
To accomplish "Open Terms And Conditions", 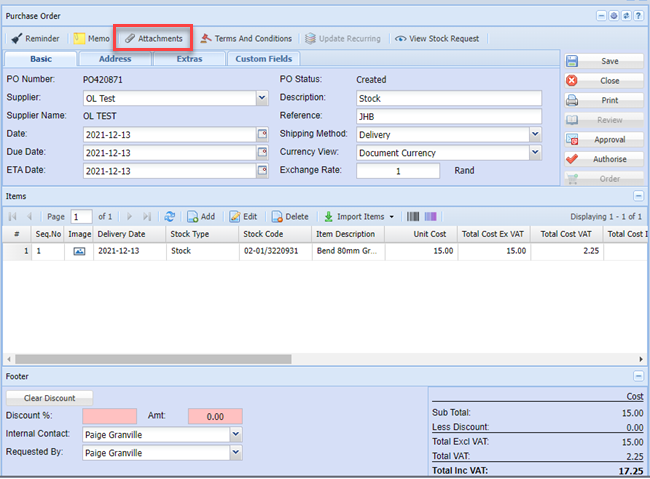I will [246, 39].
